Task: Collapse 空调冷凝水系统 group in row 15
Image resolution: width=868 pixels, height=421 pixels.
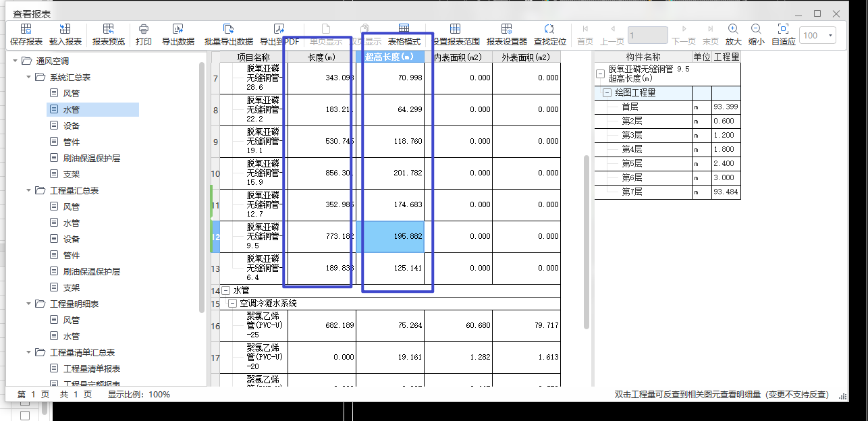Action: coord(233,304)
